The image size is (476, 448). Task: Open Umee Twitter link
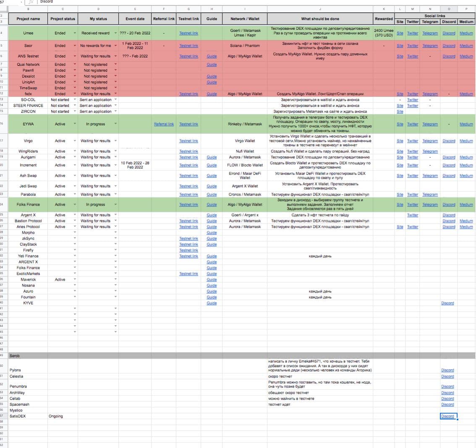pos(413,33)
